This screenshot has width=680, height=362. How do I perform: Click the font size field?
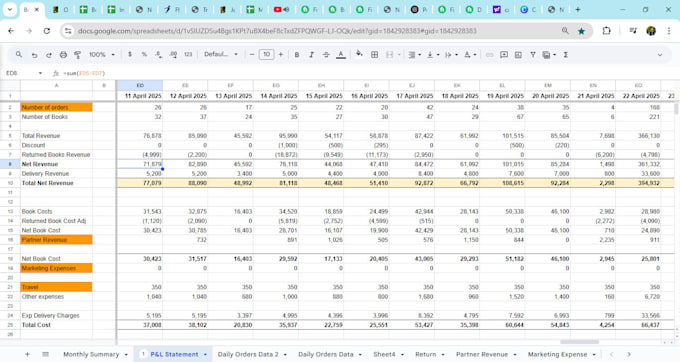[x=266, y=55]
